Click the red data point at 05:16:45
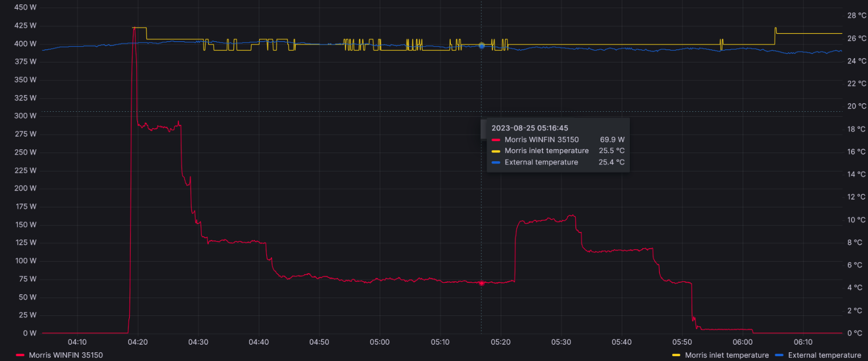 [481, 283]
